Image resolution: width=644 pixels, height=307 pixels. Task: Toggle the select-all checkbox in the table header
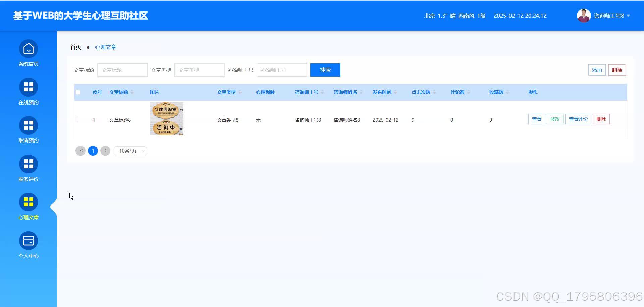point(78,92)
